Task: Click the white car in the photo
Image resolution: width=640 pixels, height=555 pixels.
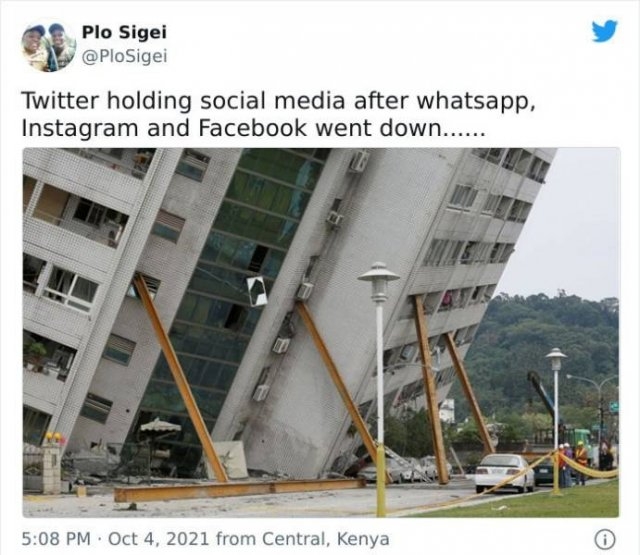Action: point(505,473)
